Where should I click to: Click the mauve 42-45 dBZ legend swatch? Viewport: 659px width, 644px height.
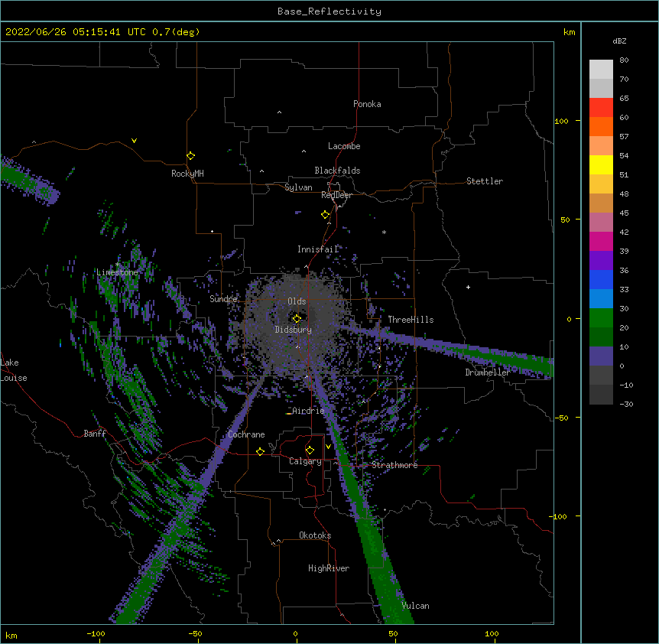601,223
